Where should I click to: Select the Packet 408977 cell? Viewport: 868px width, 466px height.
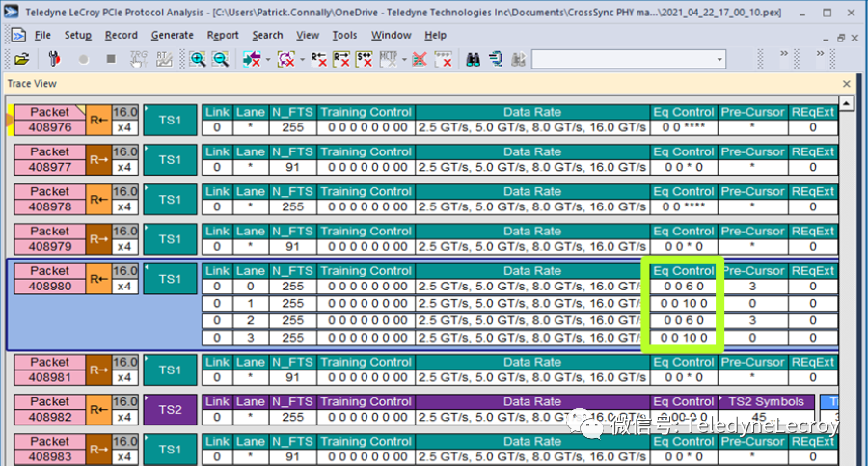click(x=49, y=159)
